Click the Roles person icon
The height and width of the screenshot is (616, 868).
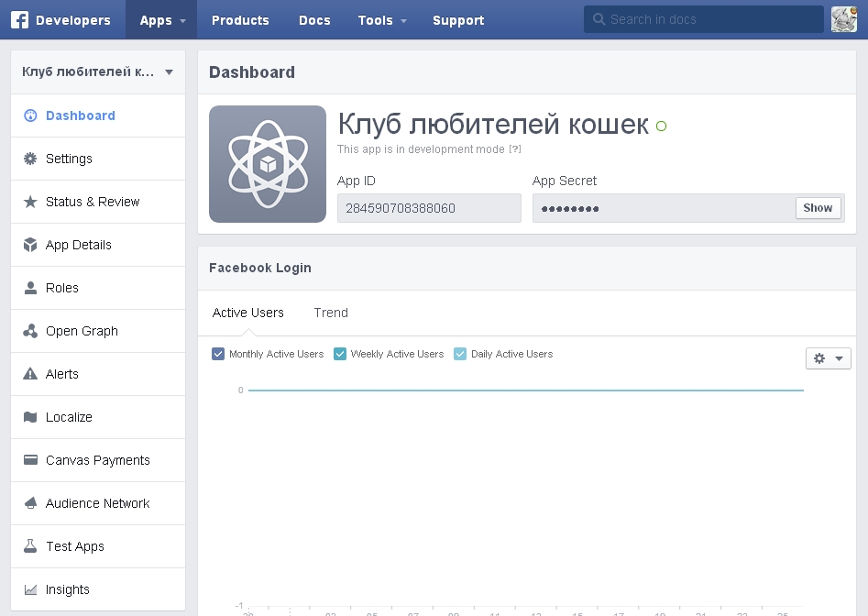pyautogui.click(x=30, y=288)
